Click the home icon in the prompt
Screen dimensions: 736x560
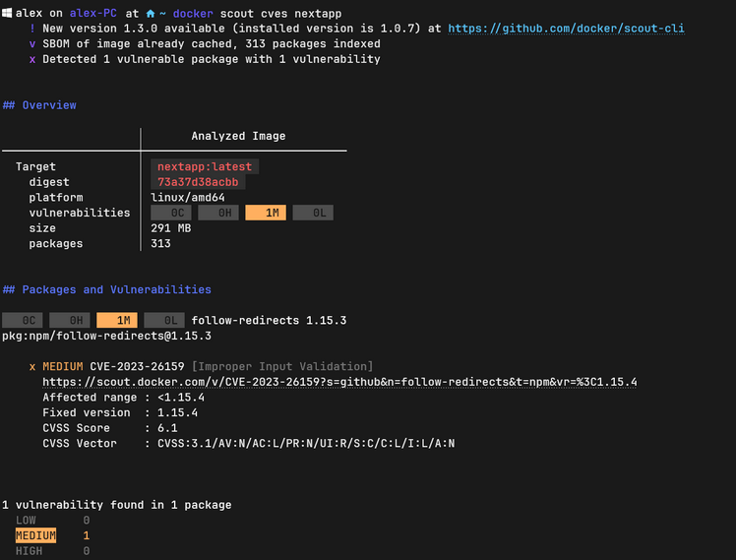(x=151, y=14)
